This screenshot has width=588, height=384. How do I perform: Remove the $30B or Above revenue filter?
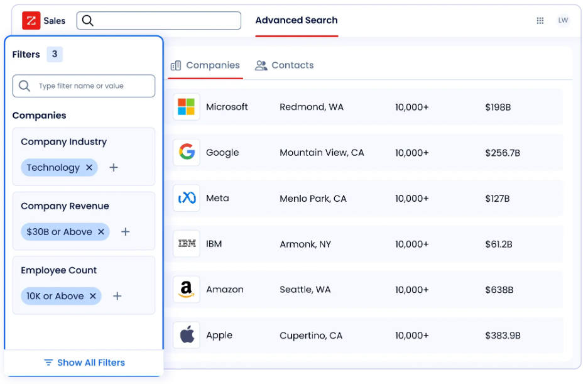pyautogui.click(x=101, y=232)
